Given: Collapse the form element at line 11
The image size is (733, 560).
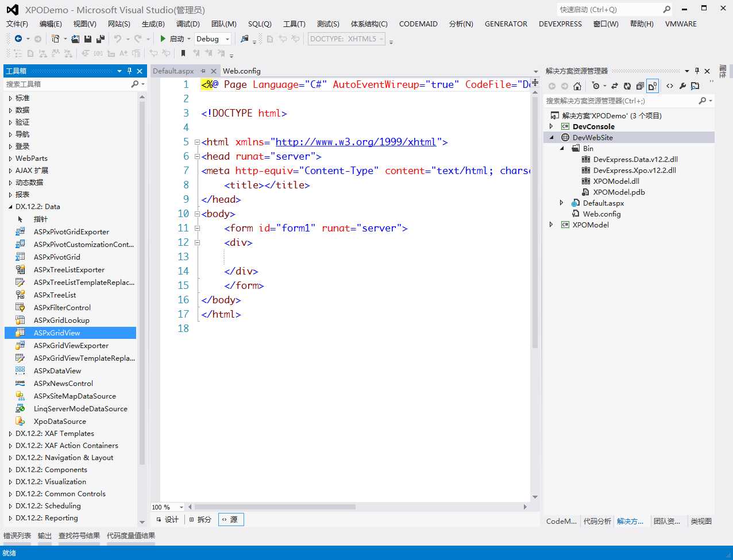Looking at the screenshot, I should click(x=197, y=229).
